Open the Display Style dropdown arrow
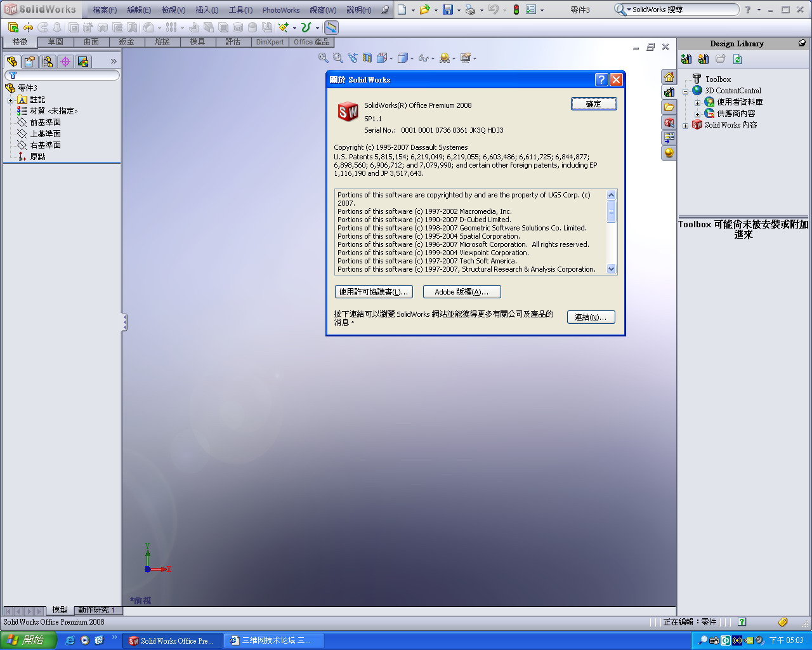812x650 pixels. (x=412, y=59)
